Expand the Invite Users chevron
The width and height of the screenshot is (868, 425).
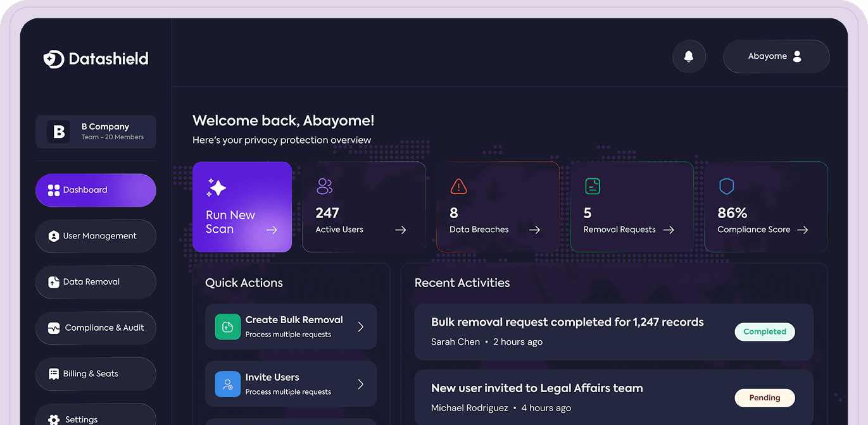[361, 384]
